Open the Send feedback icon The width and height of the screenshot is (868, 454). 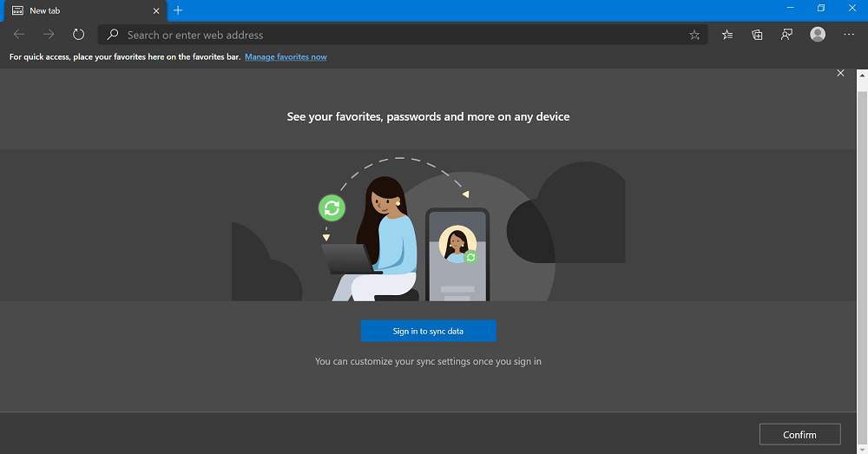(786, 35)
